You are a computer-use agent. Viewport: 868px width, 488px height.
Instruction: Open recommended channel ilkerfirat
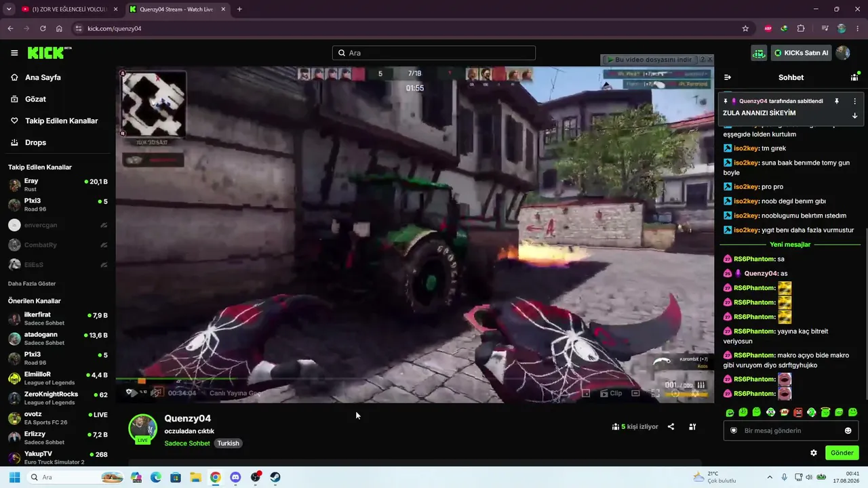[57, 319]
